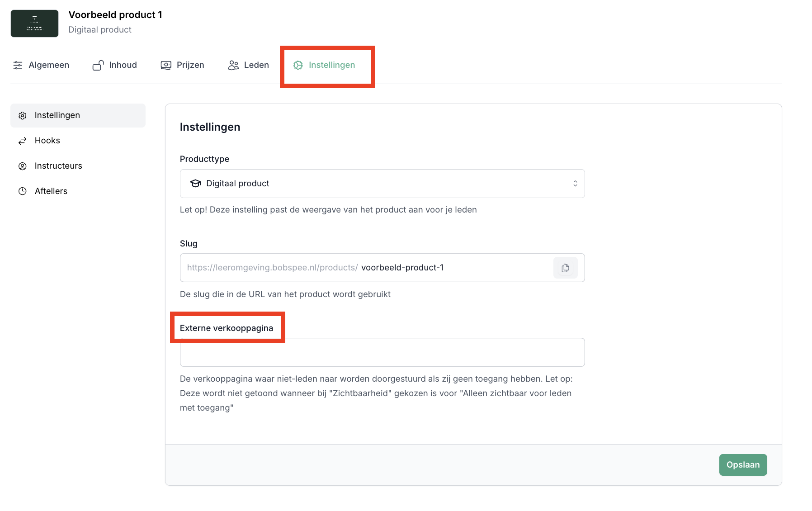Click the arrows icon beside Hooks
The height and width of the screenshot is (511, 812).
pos(23,141)
